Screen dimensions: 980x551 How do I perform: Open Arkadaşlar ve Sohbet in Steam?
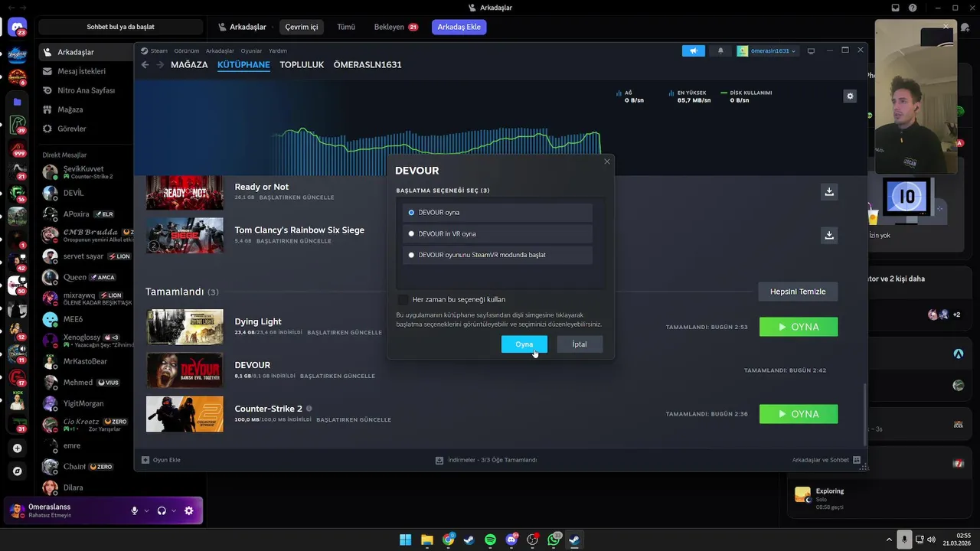tap(826, 460)
